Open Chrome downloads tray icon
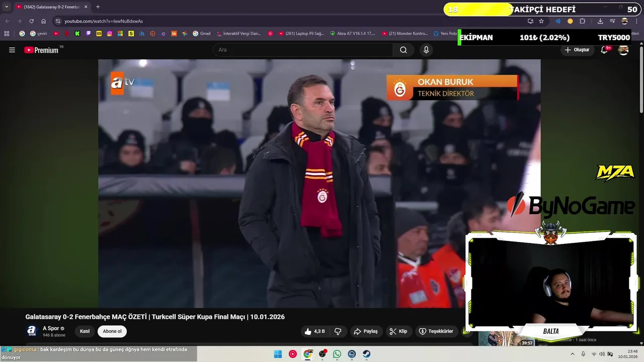 point(600,21)
